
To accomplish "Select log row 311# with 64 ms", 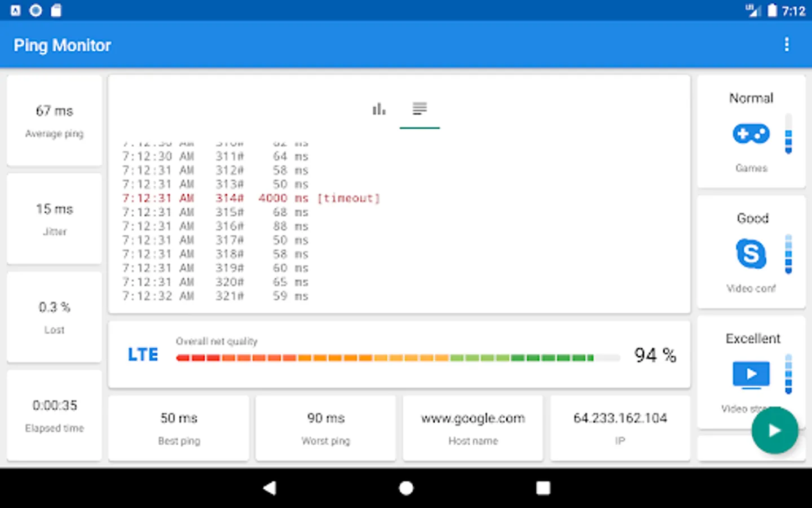I will click(215, 156).
